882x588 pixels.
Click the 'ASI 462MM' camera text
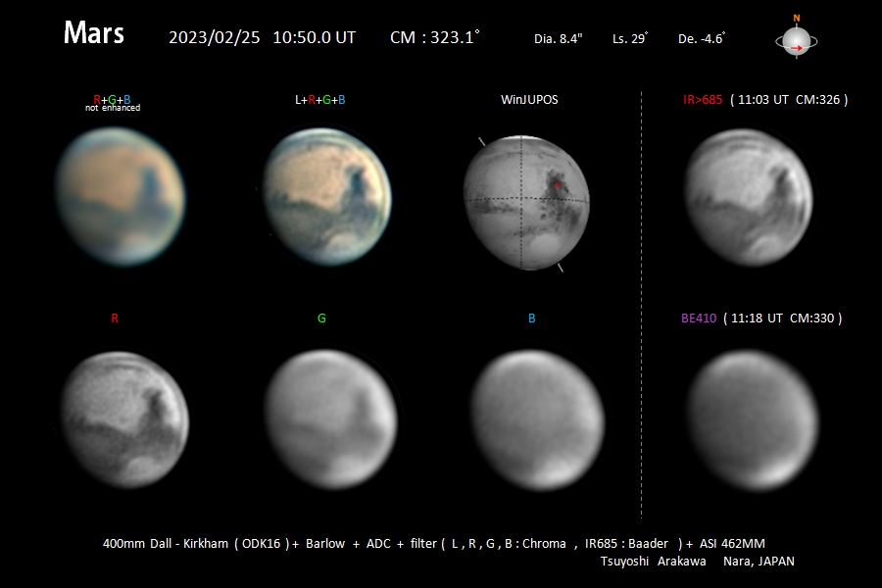tap(732, 544)
